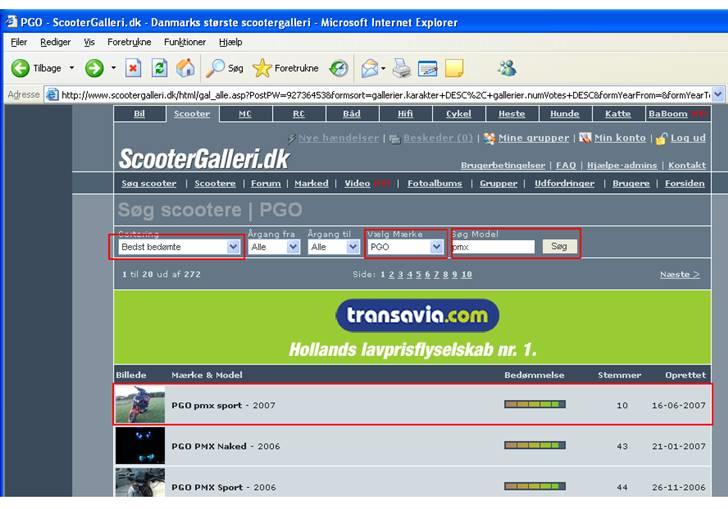Screen dimensions: 728x509
Task: Open the Vis menu
Action: click(89, 42)
